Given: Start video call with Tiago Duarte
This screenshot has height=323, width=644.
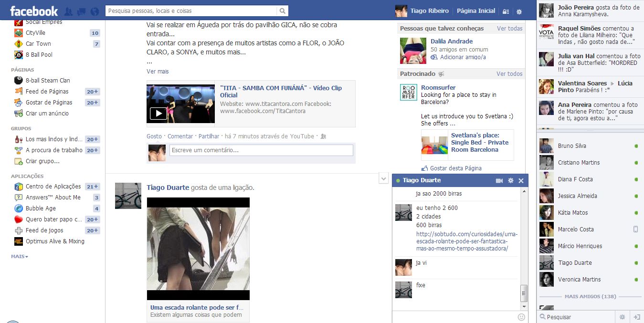Looking at the screenshot, I should pyautogui.click(x=499, y=181).
